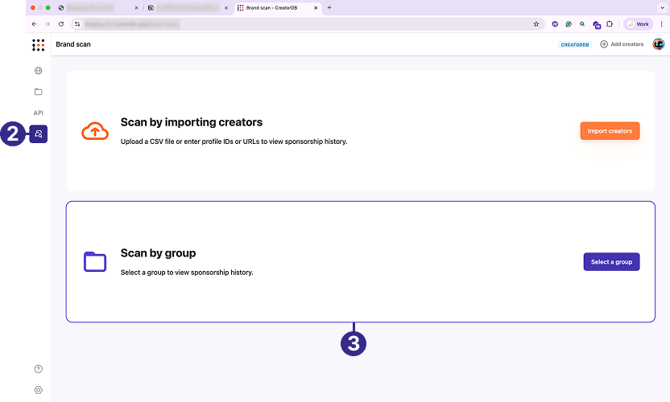
Task: Open a new browser tab
Action: tap(329, 7)
